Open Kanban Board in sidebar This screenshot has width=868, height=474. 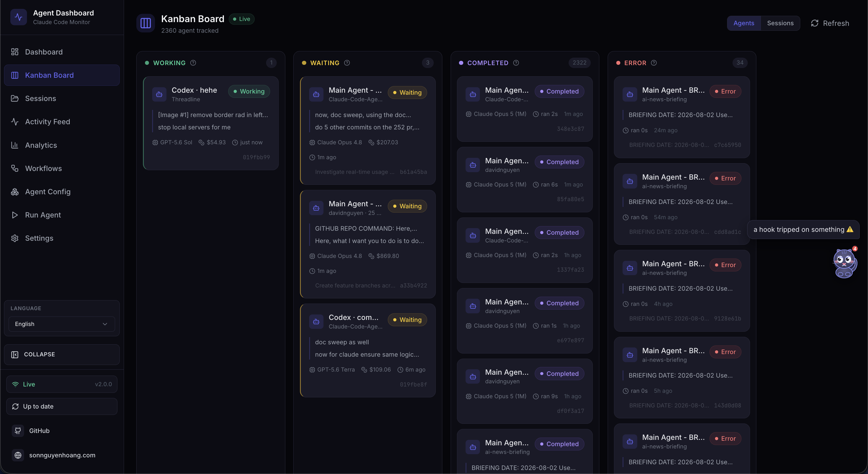pyautogui.click(x=62, y=75)
